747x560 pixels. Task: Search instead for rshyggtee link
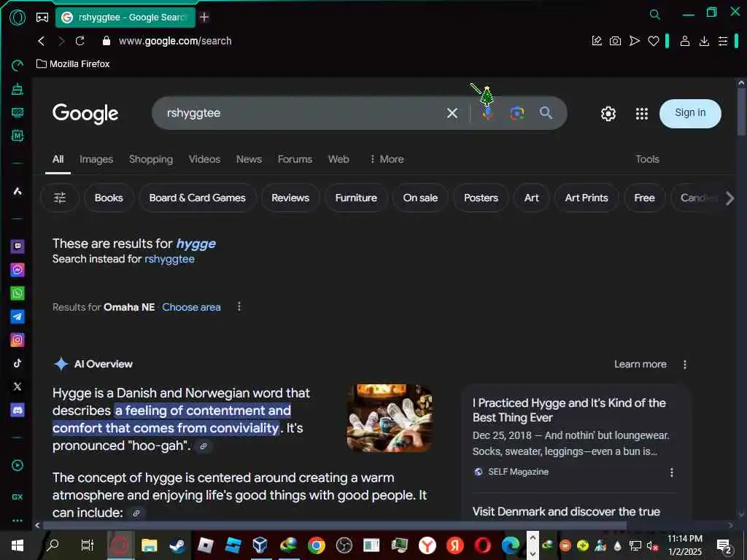click(x=169, y=259)
